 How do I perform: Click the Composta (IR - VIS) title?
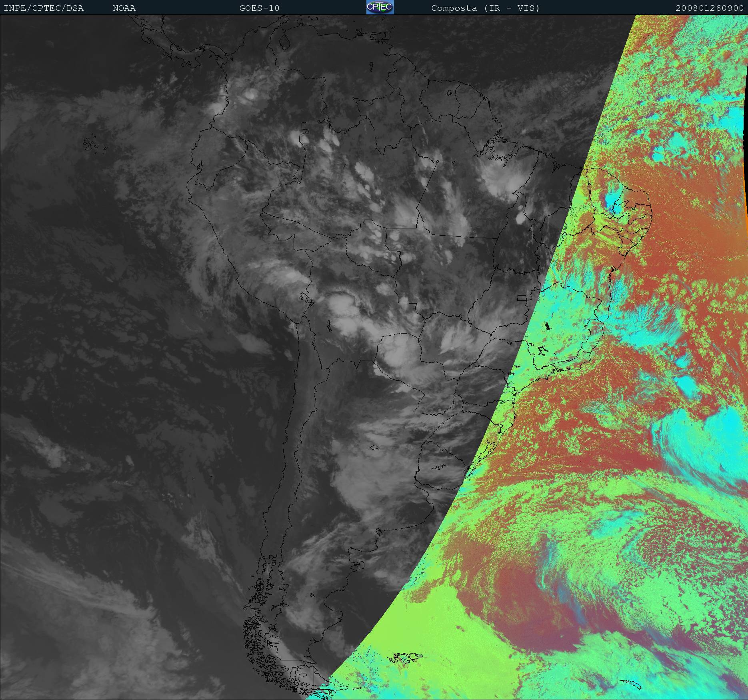[x=485, y=8]
